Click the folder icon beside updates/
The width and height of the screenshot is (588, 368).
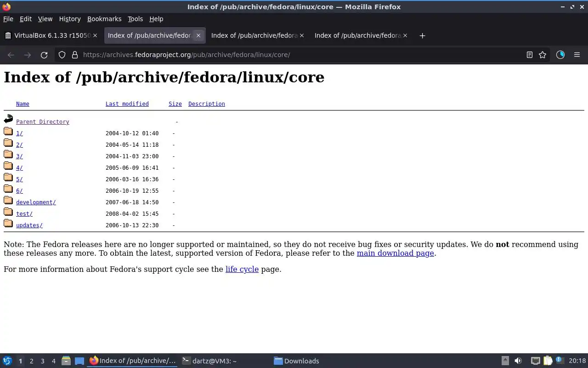coord(8,224)
